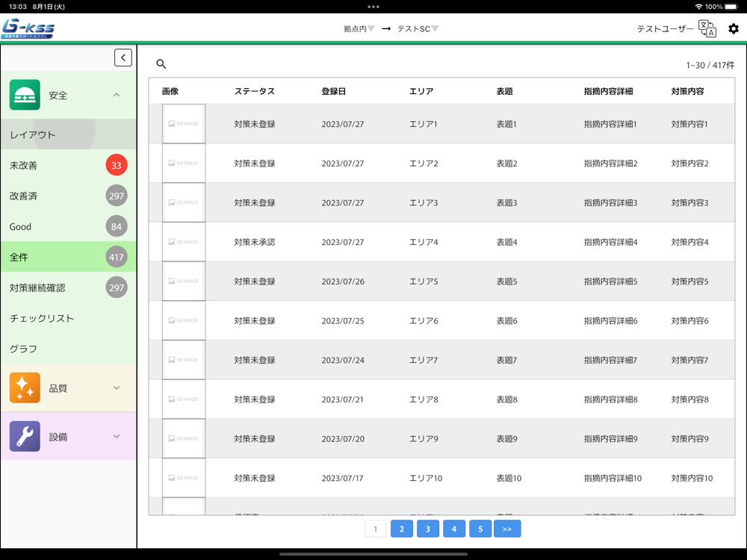Click the three-dot multitasking control

pyautogui.click(x=373, y=7)
